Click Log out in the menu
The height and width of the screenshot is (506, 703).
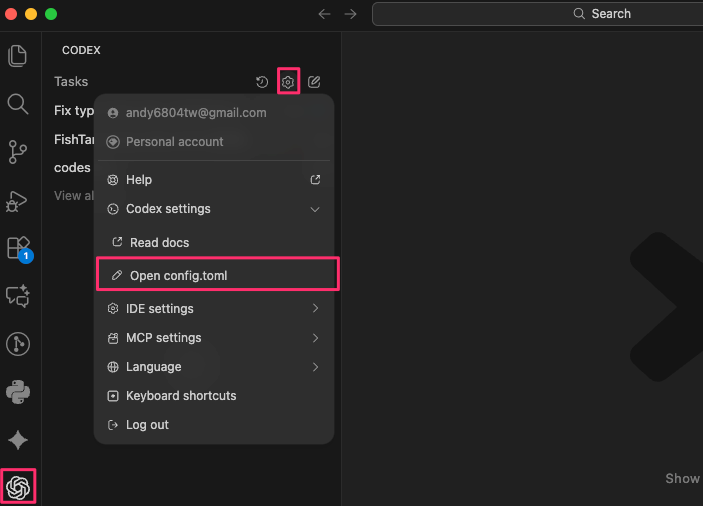pyautogui.click(x=147, y=425)
